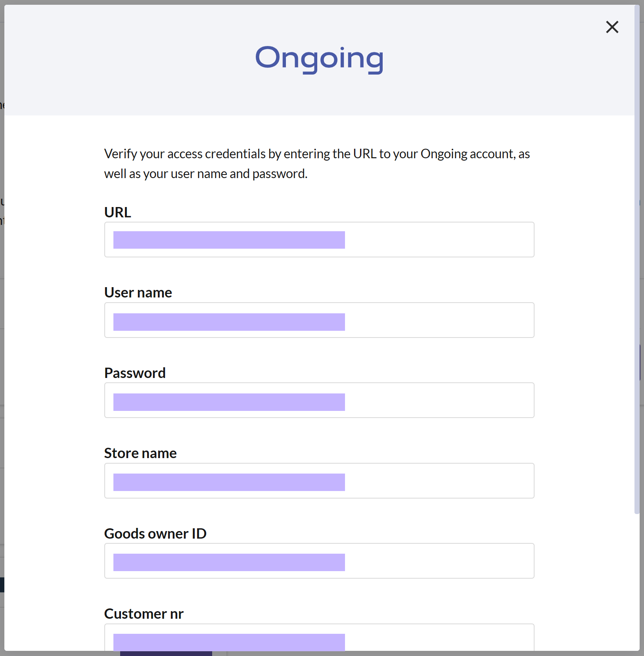Focus the URL input field
Screen dimensions: 644x656
pos(319,240)
